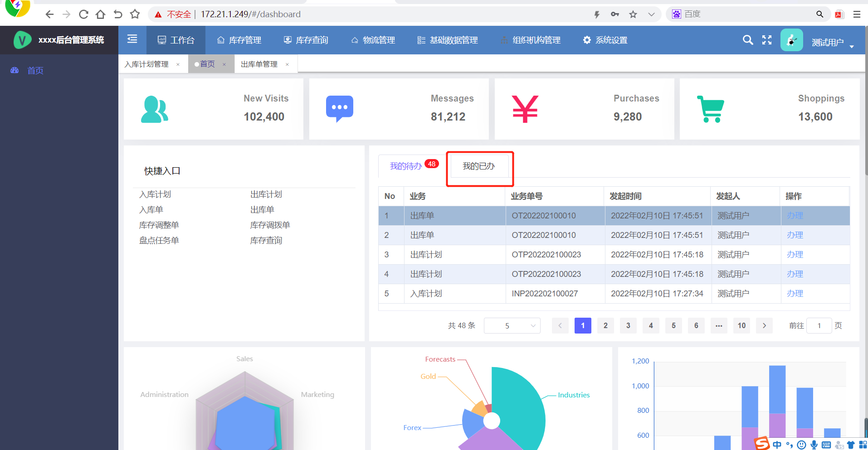The image size is (868, 450).
Task: Switch to 我的已办 tab
Action: tap(478, 166)
